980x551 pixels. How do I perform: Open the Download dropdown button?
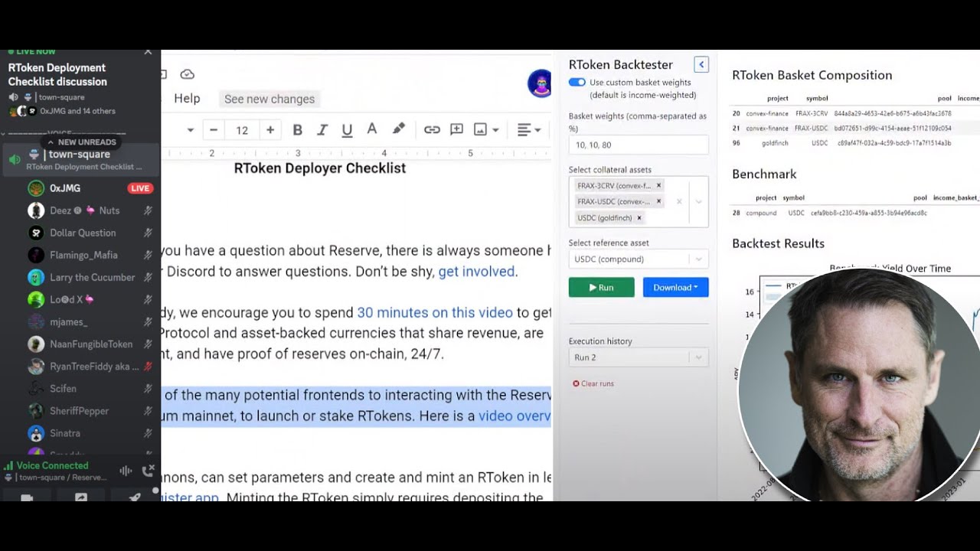[x=675, y=288]
